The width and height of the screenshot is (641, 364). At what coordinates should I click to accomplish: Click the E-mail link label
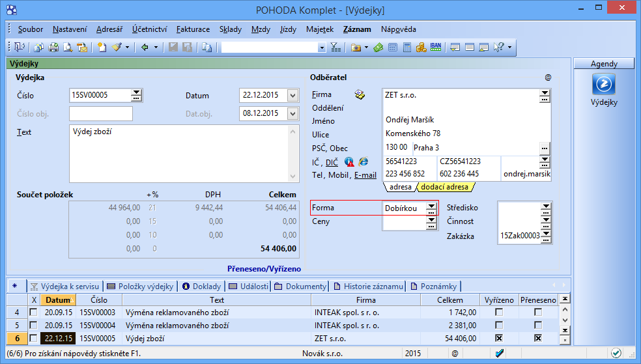tap(365, 175)
